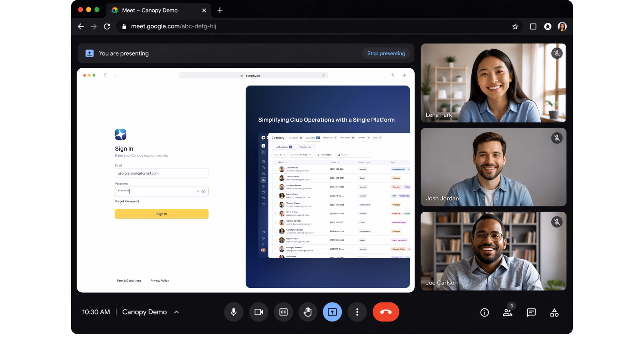Image resolution: width=644 pixels, height=364 pixels.
Task: Switch to Accounts tab in Directory
Action: point(296,138)
